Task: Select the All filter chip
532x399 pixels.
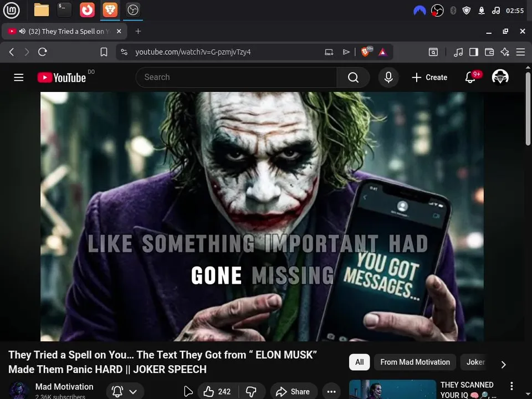Action: 359,362
